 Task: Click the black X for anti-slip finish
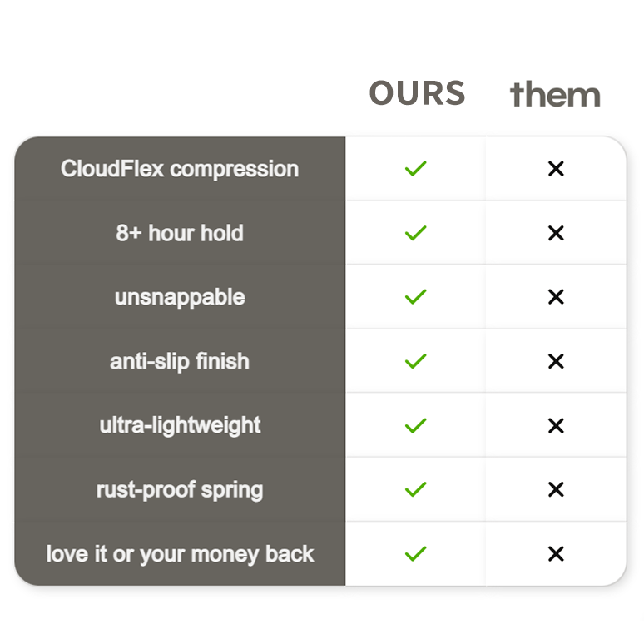click(556, 361)
